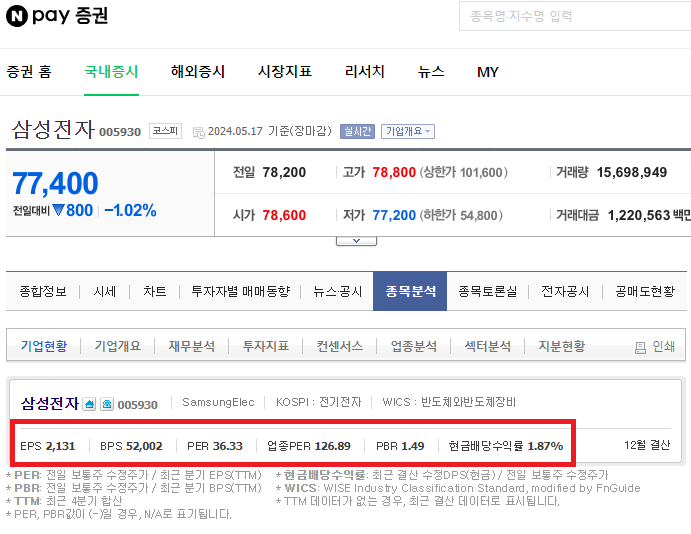The height and width of the screenshot is (534, 691).
Task: Open the 기업개요 dropdown button
Action: pyautogui.click(x=408, y=131)
